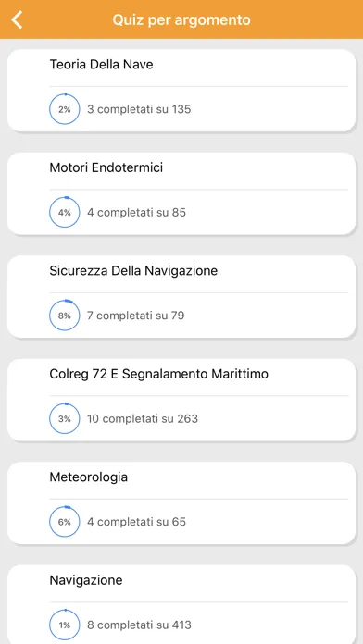363x644 pixels.
Task: Tap '8 completati su 413' text
Action: tap(139, 625)
